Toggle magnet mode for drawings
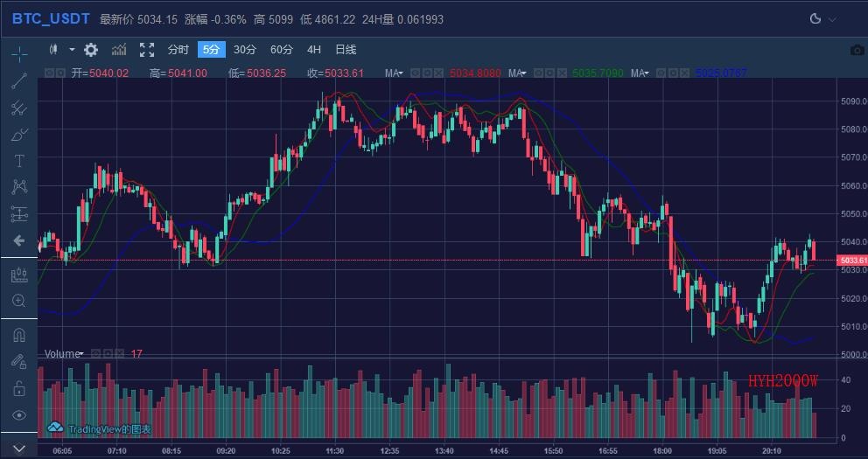 click(x=19, y=334)
